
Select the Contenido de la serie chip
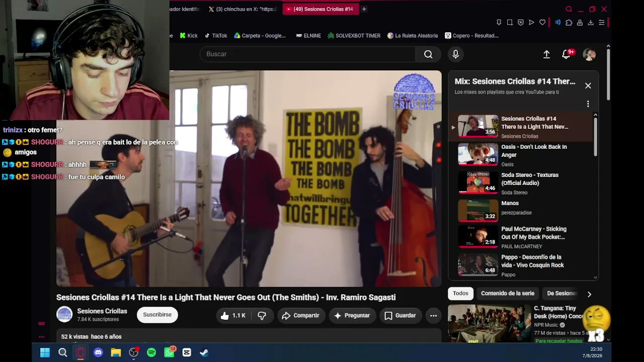click(508, 294)
